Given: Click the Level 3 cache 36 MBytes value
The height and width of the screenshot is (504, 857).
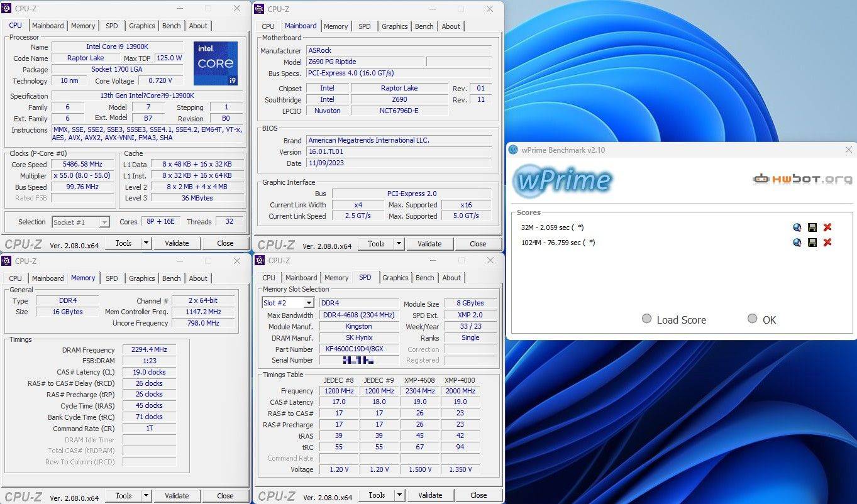Looking at the screenshot, I should (197, 198).
